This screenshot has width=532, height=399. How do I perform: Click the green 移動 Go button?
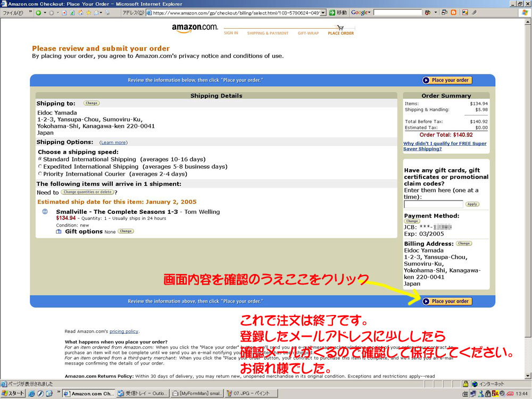(338, 13)
